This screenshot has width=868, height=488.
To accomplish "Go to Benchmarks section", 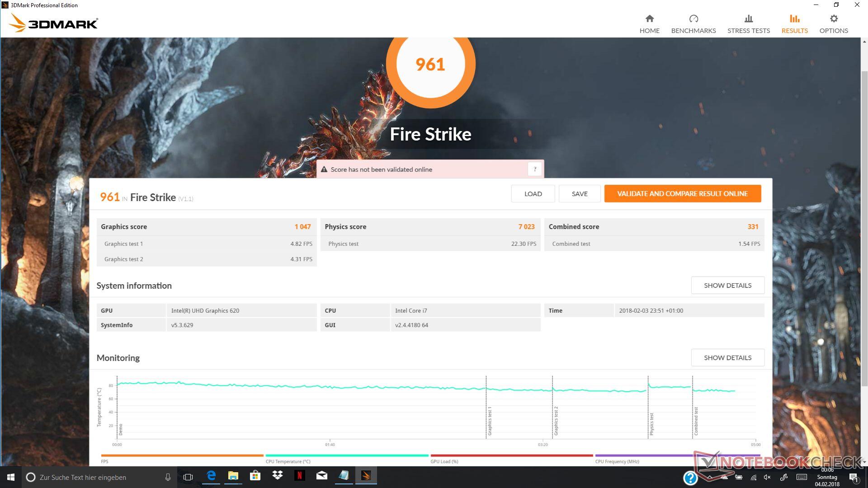I will tap(693, 24).
